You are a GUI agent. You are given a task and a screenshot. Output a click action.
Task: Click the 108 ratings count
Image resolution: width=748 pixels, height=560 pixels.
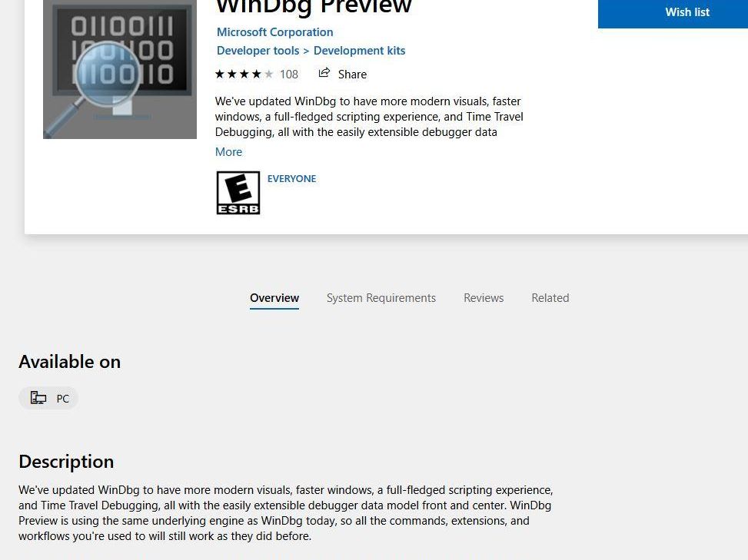tap(288, 75)
